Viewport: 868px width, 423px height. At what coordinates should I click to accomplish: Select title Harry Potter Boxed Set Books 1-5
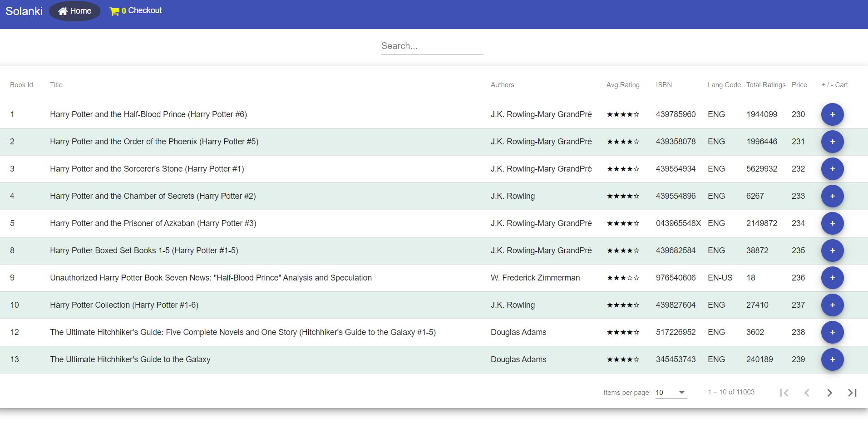coord(144,251)
